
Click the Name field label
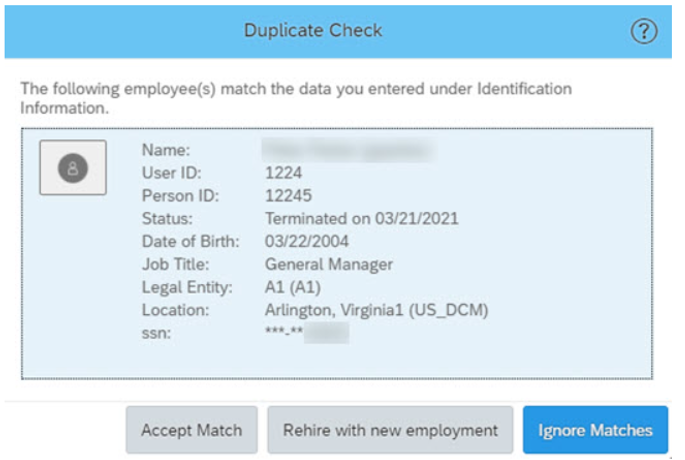point(166,150)
